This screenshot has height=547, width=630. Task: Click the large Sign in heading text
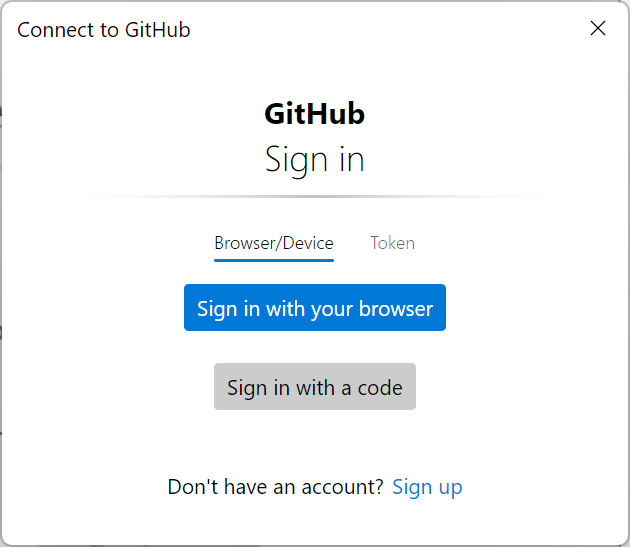314,160
